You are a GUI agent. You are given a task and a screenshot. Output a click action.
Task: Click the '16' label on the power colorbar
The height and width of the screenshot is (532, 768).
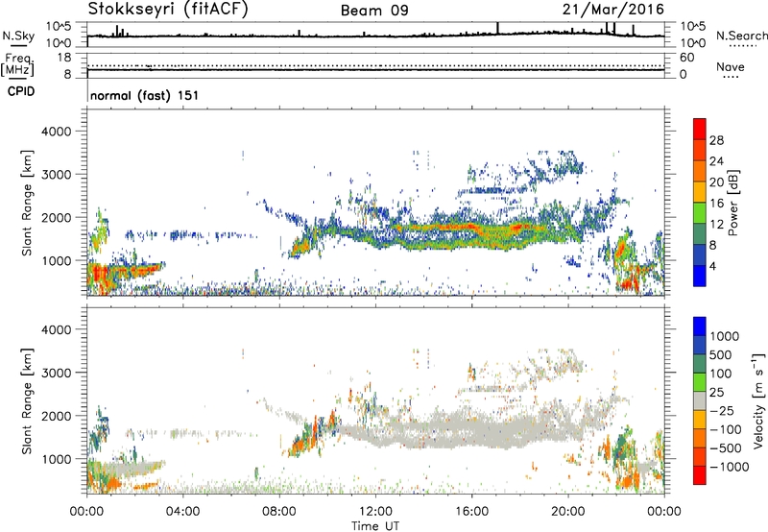tap(716, 204)
